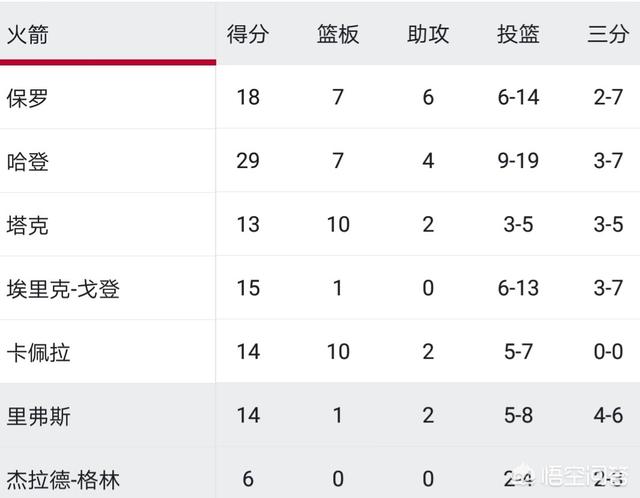Screen dimensions: 640x498
Task: Click 卡佩拉's 5-7 shooting cell
Action: (518, 352)
